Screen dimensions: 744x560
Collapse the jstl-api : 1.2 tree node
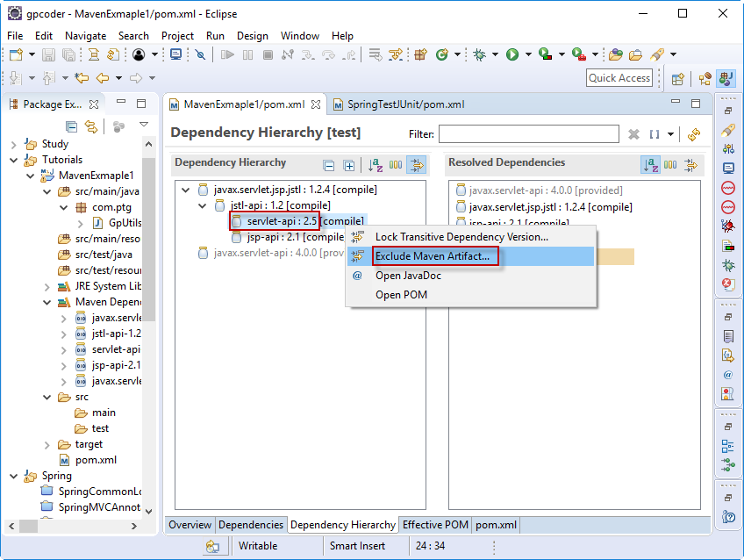tap(201, 205)
